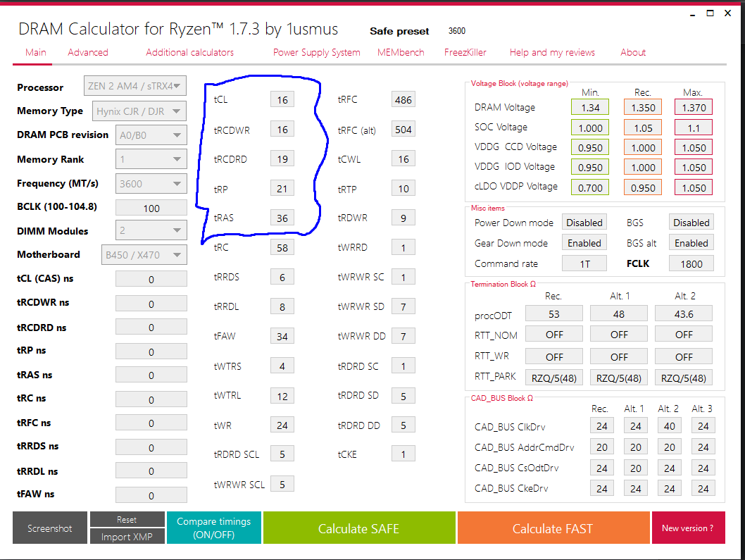Click the tRRDS ns input field
Image resolution: width=745 pixels, height=560 pixels.
[x=151, y=448]
